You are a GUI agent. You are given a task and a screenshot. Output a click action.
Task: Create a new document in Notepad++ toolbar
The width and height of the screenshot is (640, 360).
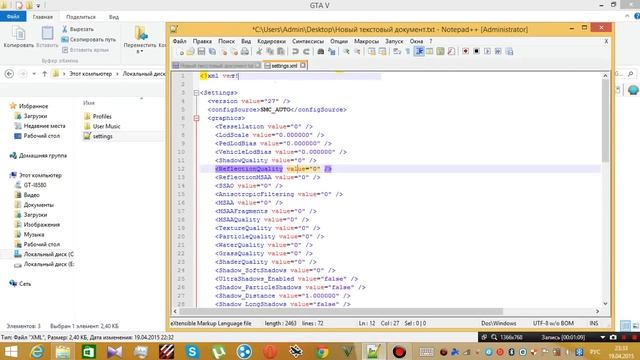coord(180,51)
